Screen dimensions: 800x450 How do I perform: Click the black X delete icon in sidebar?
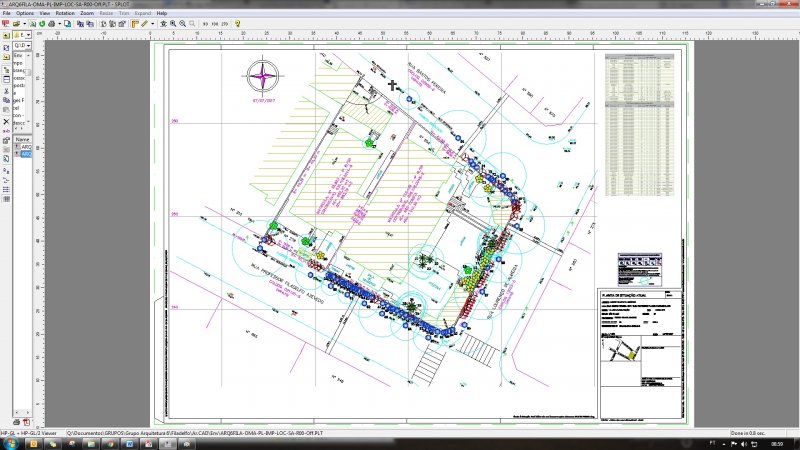(x=6, y=121)
